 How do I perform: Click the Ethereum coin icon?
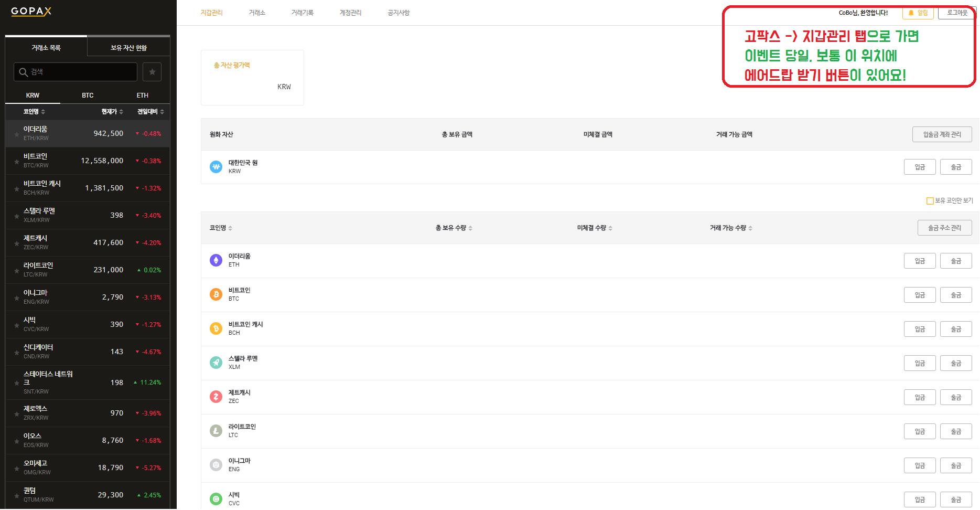point(216,260)
